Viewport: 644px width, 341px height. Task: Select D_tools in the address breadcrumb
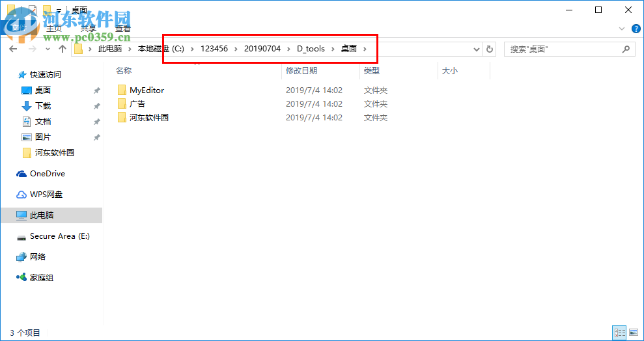[x=311, y=49]
